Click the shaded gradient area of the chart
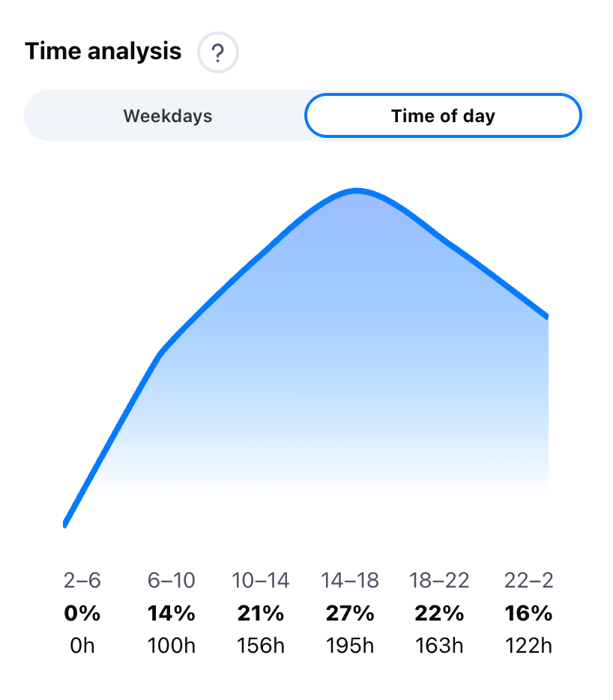 point(337,375)
